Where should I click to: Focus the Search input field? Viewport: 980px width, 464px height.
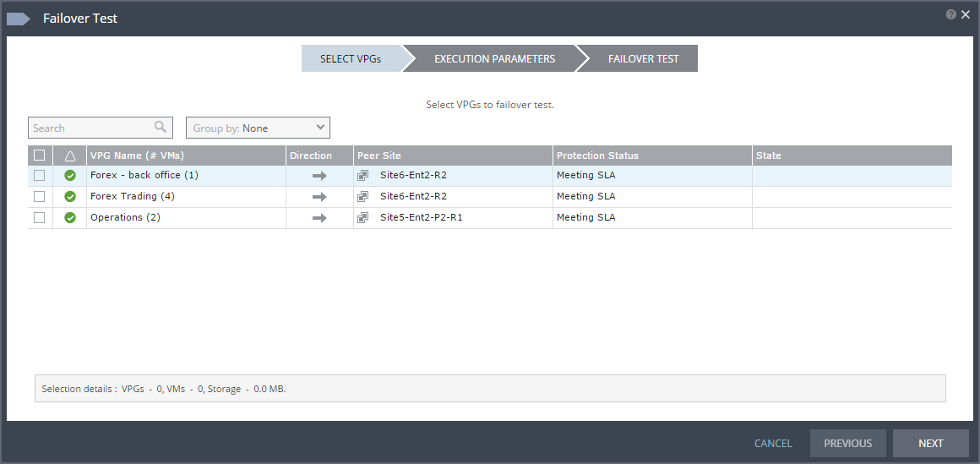(100, 128)
